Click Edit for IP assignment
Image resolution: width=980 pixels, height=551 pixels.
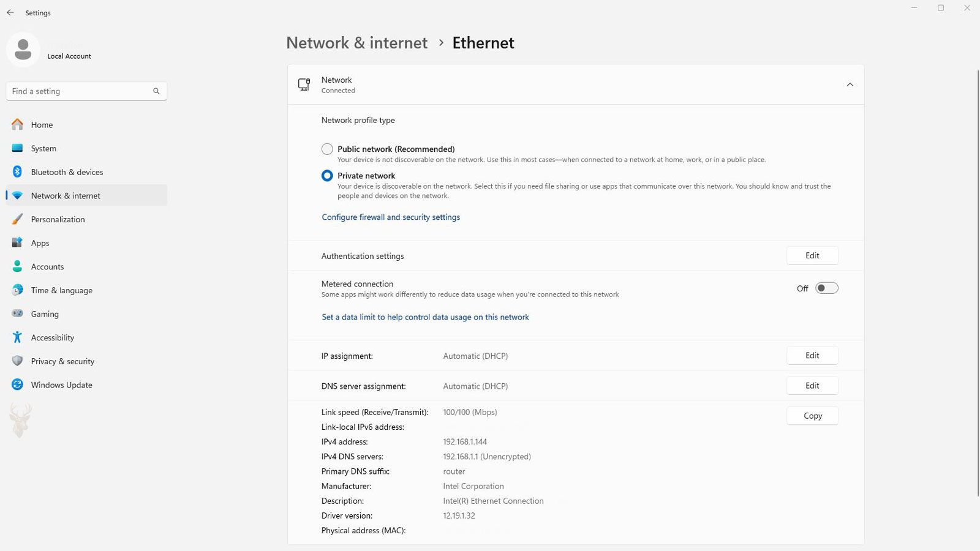812,356
